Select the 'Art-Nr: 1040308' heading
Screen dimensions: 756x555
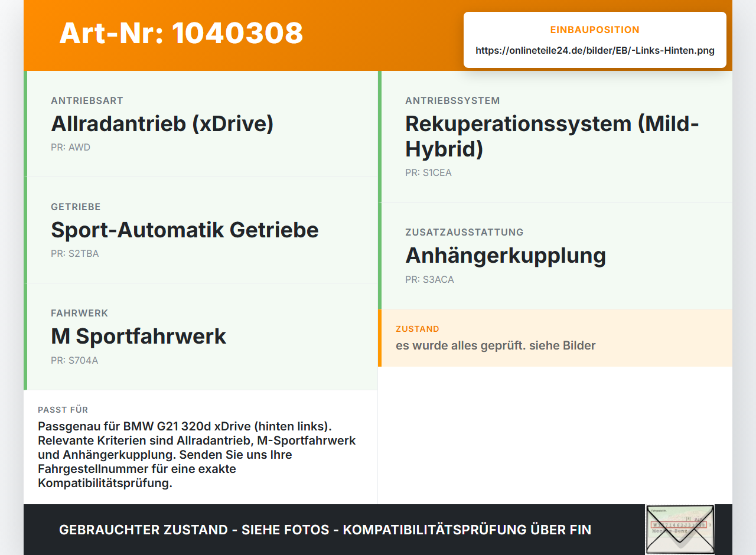[x=181, y=33]
